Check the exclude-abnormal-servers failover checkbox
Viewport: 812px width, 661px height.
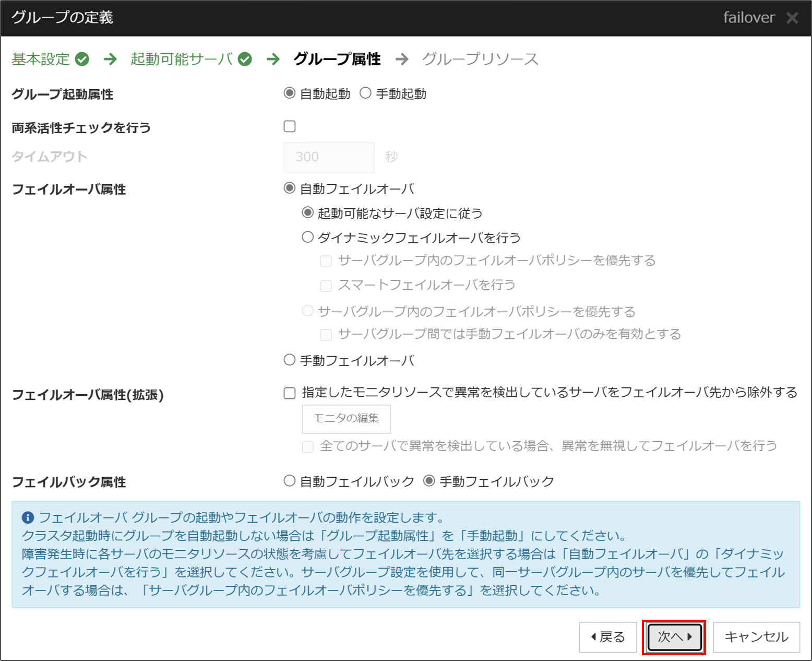click(x=290, y=393)
